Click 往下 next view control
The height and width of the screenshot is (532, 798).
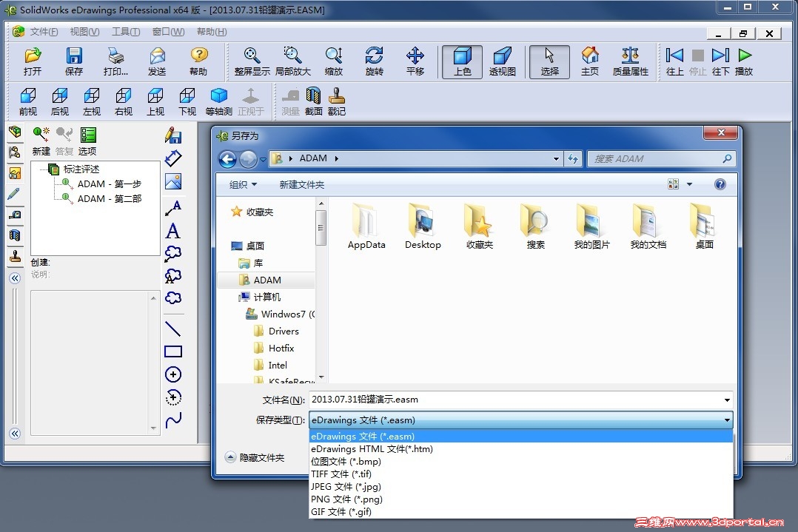[x=721, y=61]
